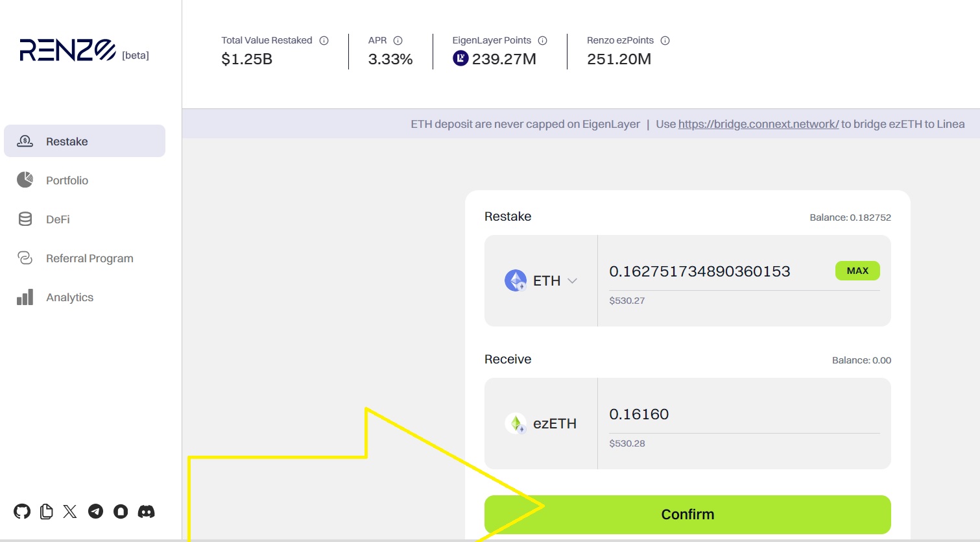Show info for Total Value Restaked
The height and width of the screenshot is (542, 980).
pyautogui.click(x=324, y=40)
